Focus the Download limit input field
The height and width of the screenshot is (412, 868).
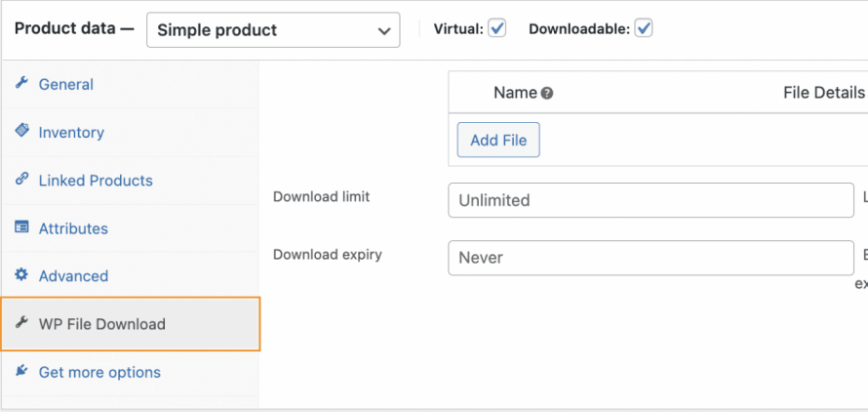[x=651, y=200]
